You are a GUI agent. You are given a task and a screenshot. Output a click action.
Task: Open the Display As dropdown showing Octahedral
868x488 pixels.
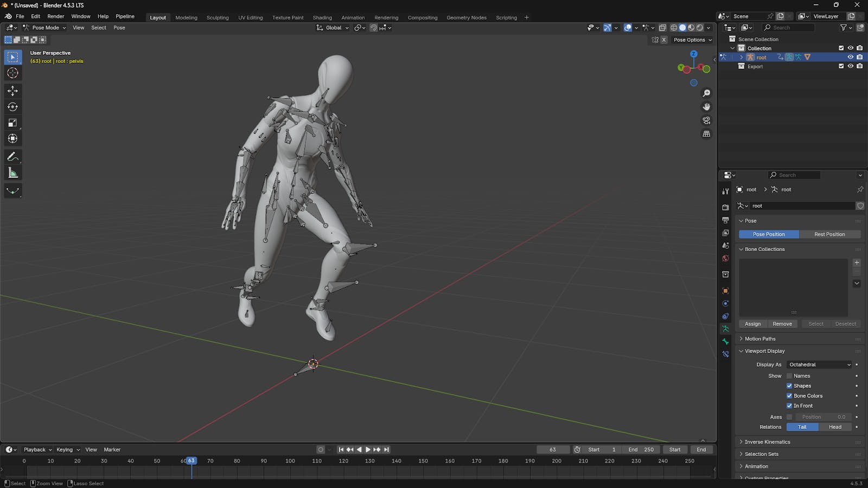819,364
